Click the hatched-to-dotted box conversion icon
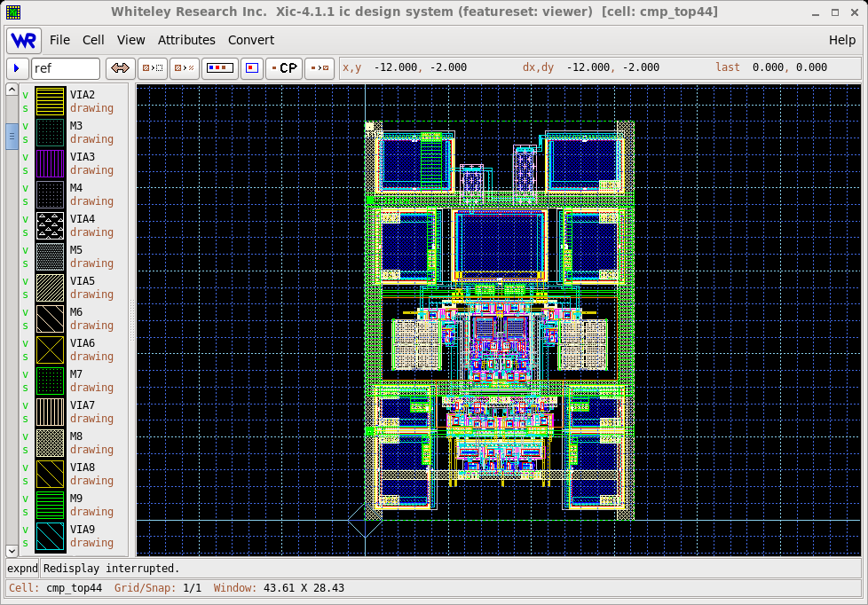 pyautogui.click(x=153, y=68)
